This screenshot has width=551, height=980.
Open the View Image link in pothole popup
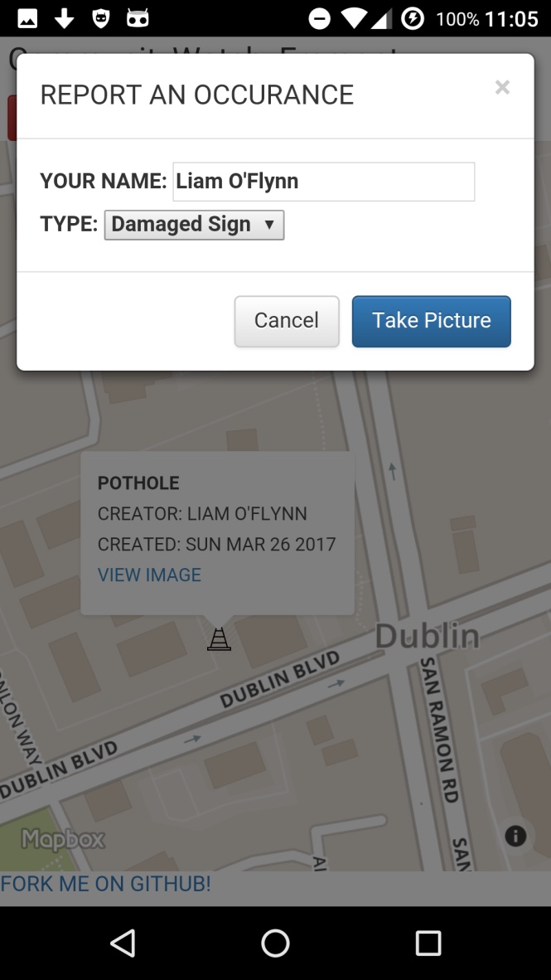click(x=149, y=575)
